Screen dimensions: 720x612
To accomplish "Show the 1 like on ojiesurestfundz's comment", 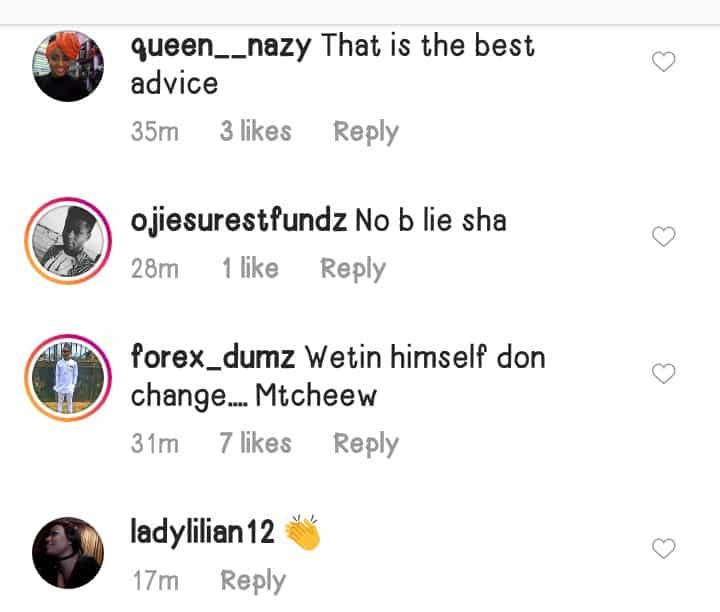I will point(250,269).
